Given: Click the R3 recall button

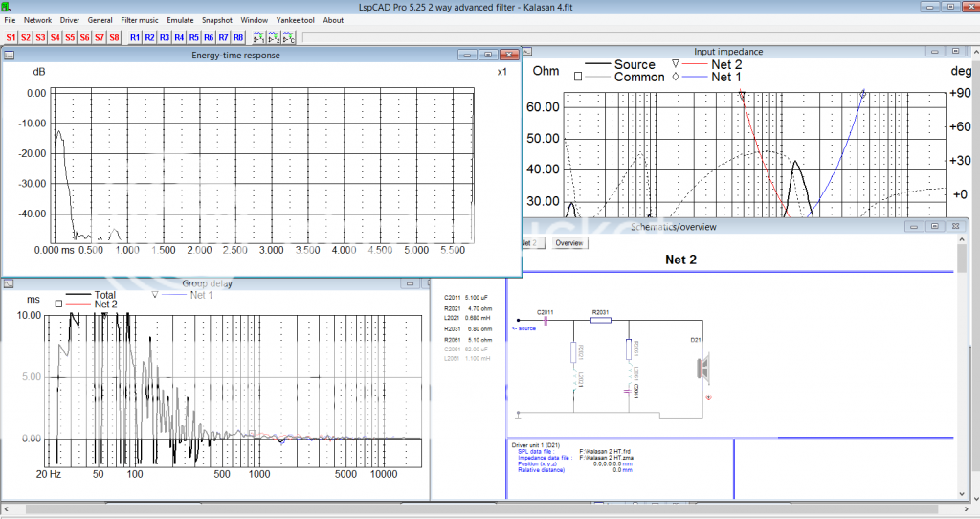Looking at the screenshot, I should (165, 37).
